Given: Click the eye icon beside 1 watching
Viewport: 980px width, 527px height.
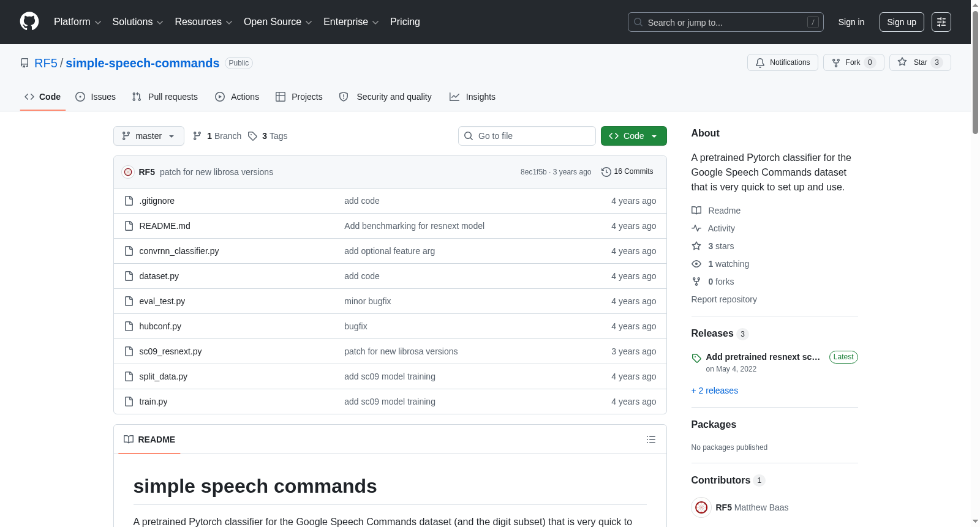Looking at the screenshot, I should point(696,264).
